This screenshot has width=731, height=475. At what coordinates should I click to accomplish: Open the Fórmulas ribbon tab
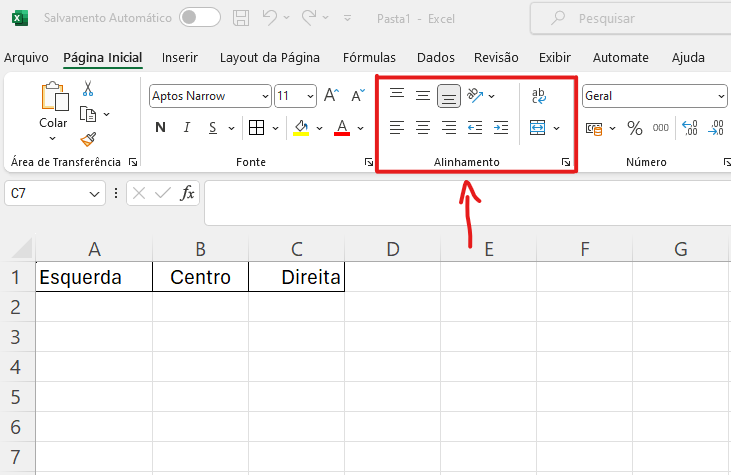click(369, 58)
